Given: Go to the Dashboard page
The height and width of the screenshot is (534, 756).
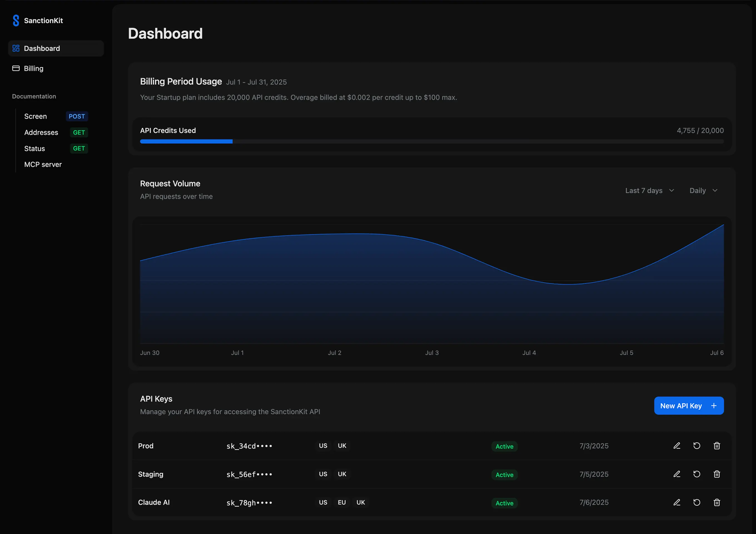Looking at the screenshot, I should tap(56, 48).
